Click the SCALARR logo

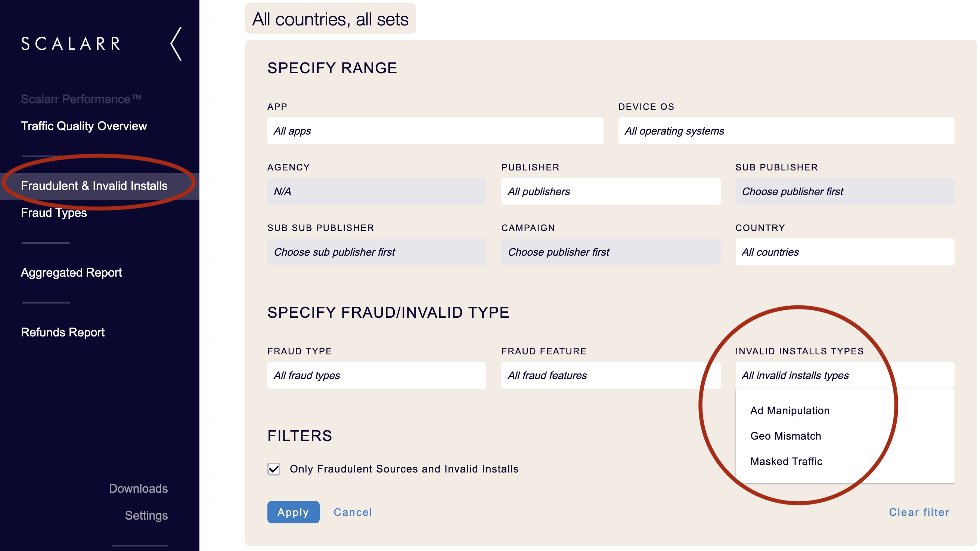click(x=71, y=43)
